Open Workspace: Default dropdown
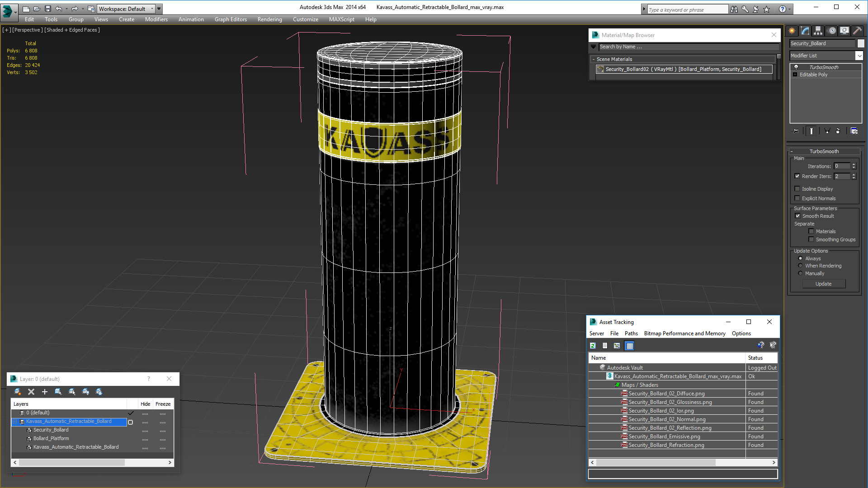868x488 pixels. [x=126, y=9]
